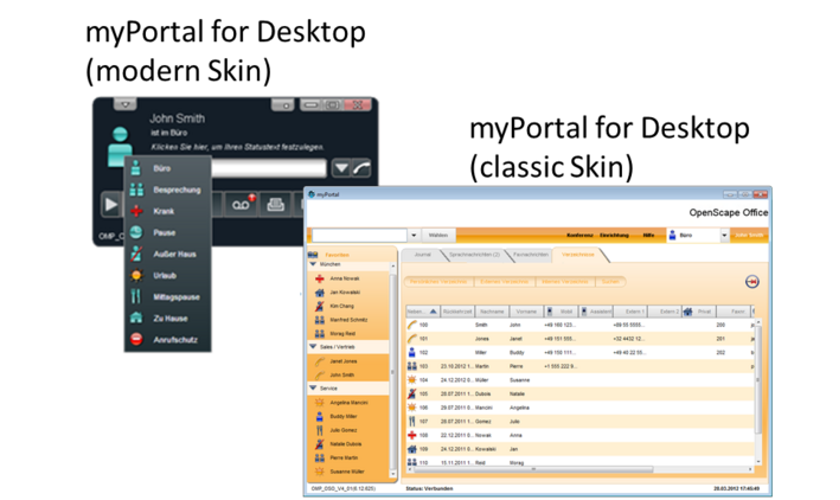Switch to the Journal tab
The height and width of the screenshot is (500, 840).
pos(423,255)
